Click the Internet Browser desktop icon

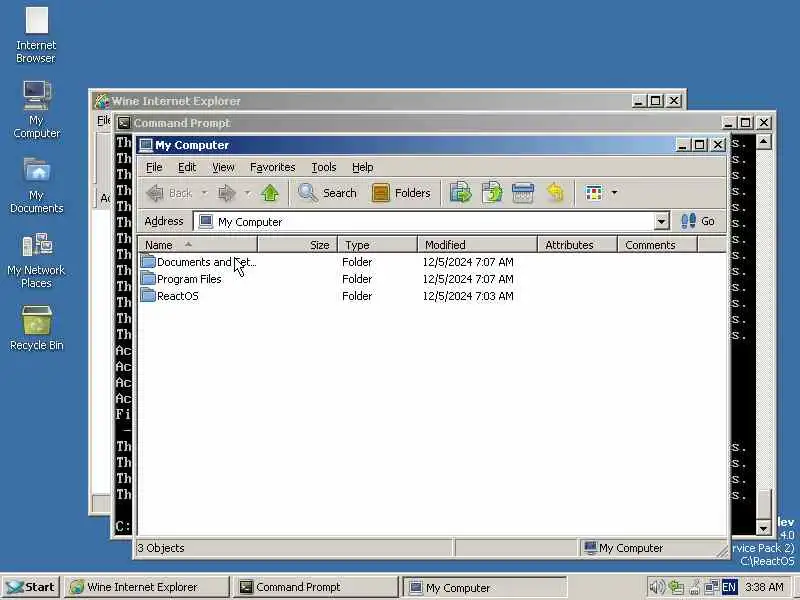(x=36, y=35)
